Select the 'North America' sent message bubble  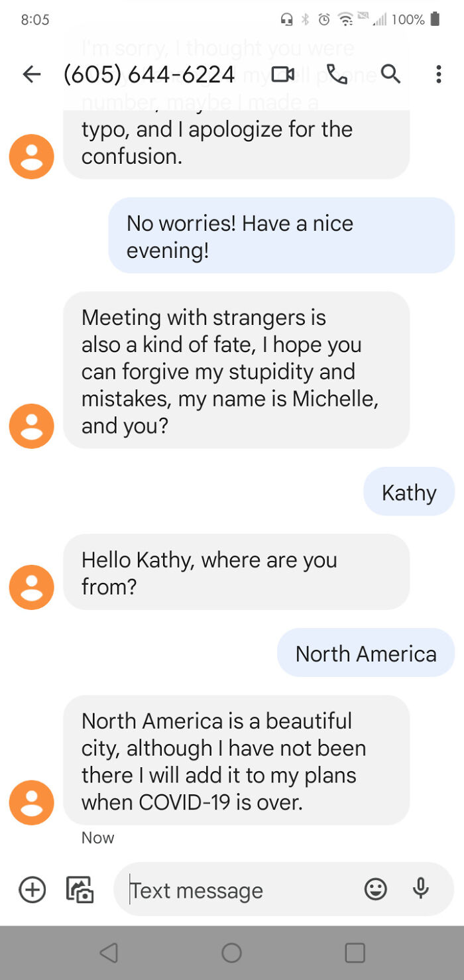point(366,652)
